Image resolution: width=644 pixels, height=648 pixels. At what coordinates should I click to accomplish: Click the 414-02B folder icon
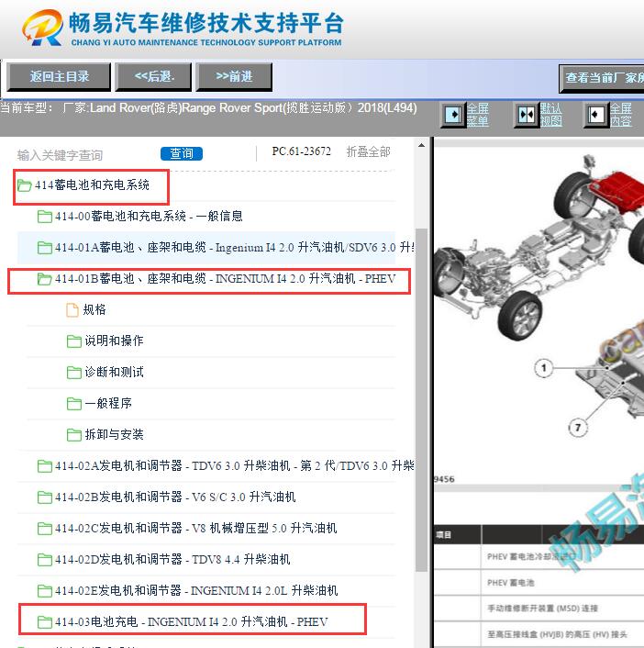[x=45, y=497]
